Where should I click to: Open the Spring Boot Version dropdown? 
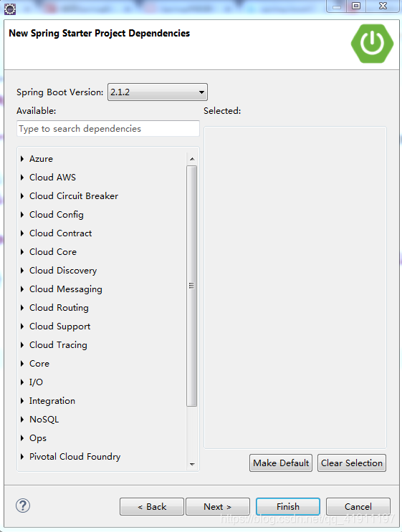click(x=158, y=92)
